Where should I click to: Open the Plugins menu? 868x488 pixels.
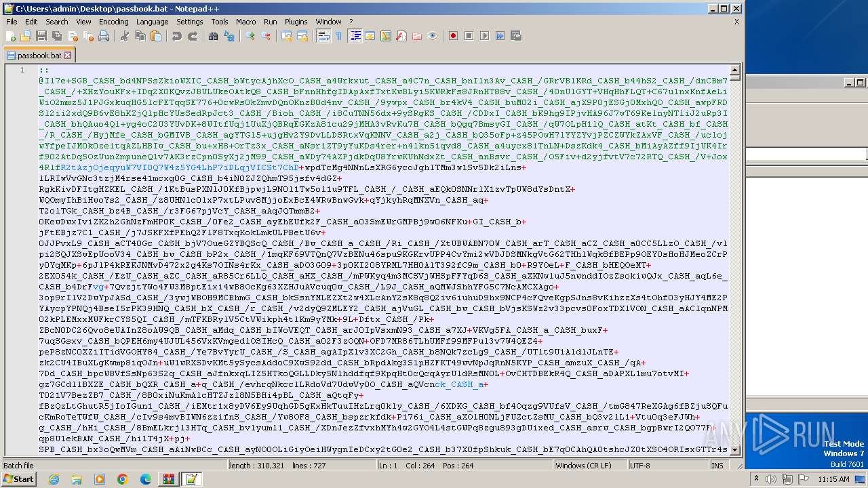tap(296, 22)
